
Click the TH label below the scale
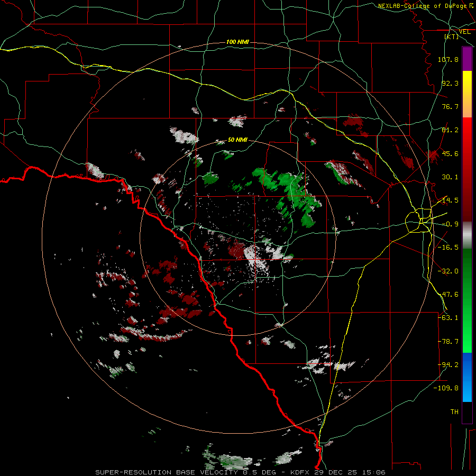[454, 412]
